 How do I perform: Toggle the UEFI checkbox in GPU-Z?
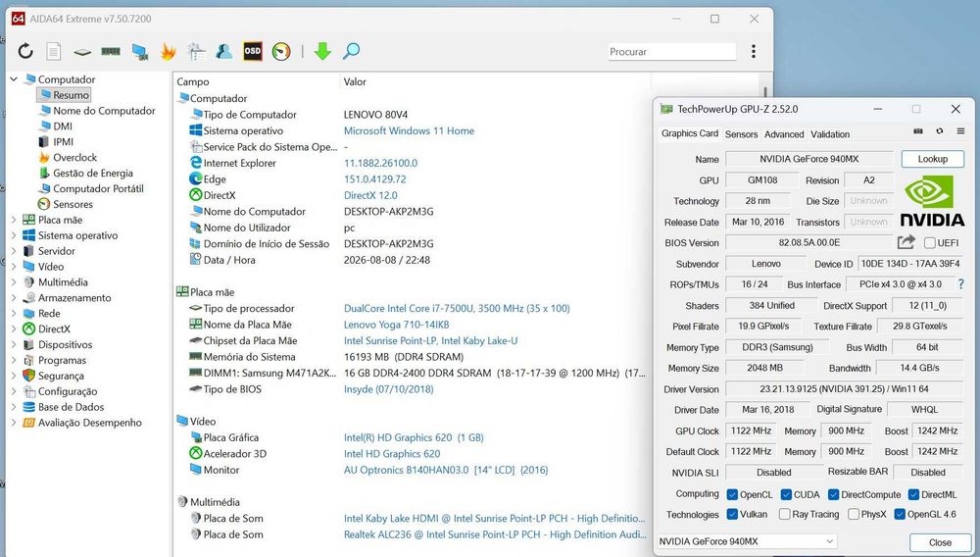pos(929,242)
